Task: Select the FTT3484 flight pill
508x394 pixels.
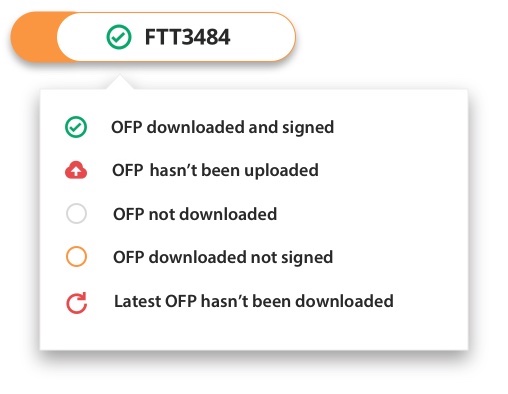Action: coord(153,37)
